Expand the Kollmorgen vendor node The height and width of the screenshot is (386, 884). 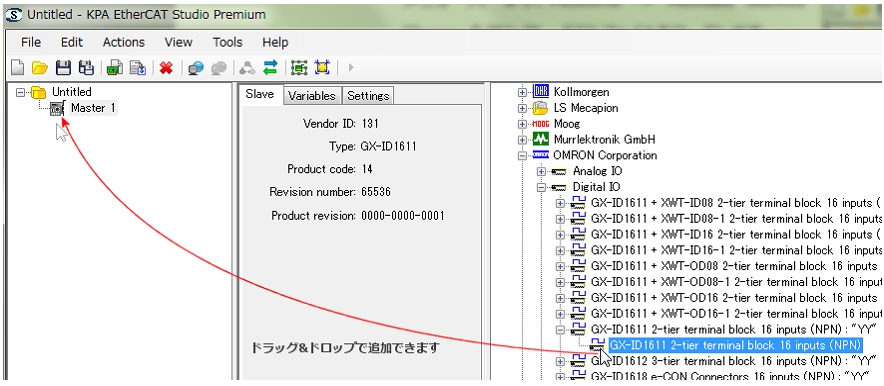(x=523, y=92)
